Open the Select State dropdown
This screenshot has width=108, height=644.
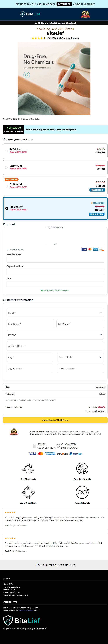point(80,357)
